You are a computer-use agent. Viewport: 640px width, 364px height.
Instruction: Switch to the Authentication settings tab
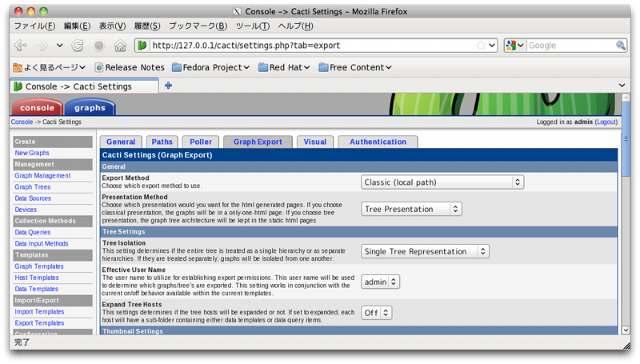[378, 142]
